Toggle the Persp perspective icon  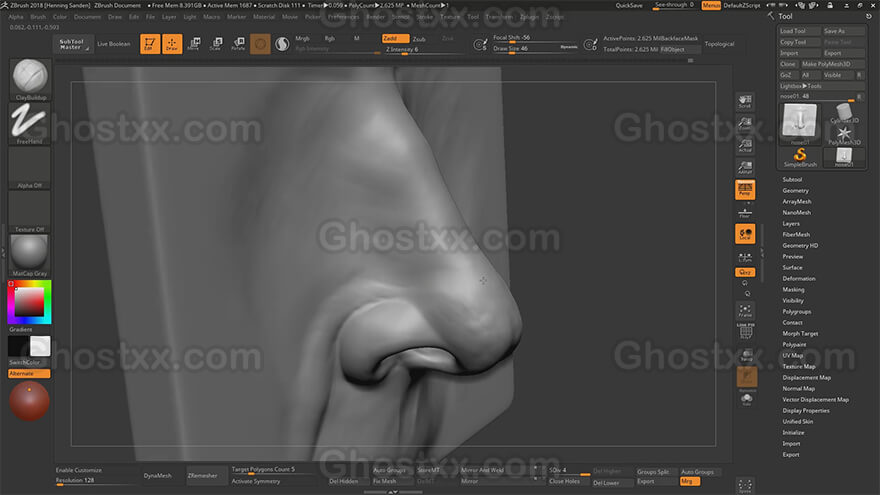[x=745, y=190]
